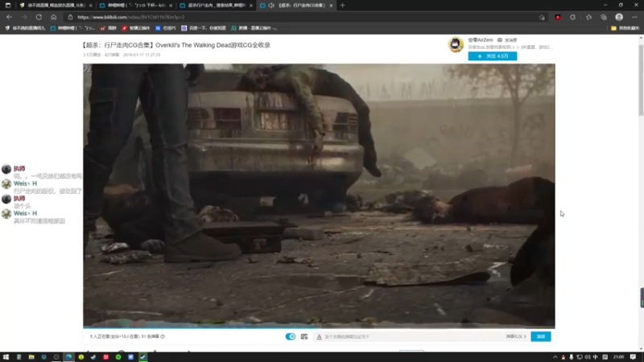
Task: Follow the uploader with blue button
Action: 493,56
